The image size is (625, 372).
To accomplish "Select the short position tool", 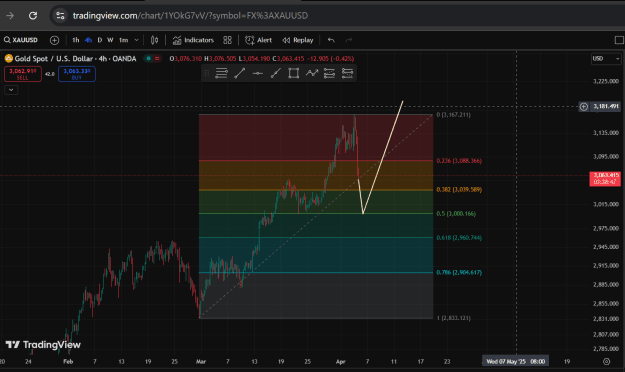I will coord(347,73).
